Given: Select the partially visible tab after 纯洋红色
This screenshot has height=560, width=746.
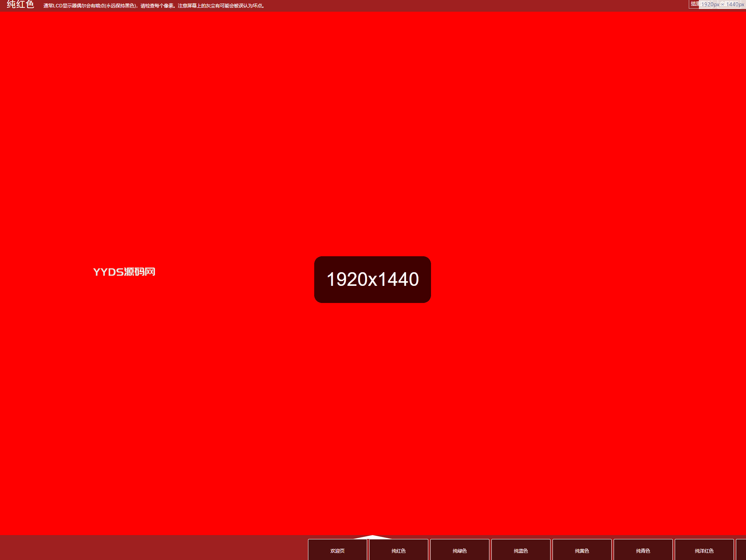Looking at the screenshot, I should (x=741, y=549).
